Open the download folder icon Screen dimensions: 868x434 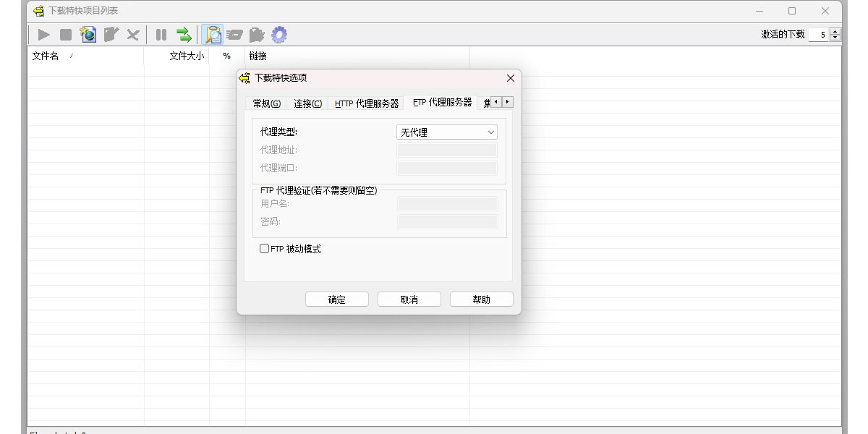click(x=257, y=34)
